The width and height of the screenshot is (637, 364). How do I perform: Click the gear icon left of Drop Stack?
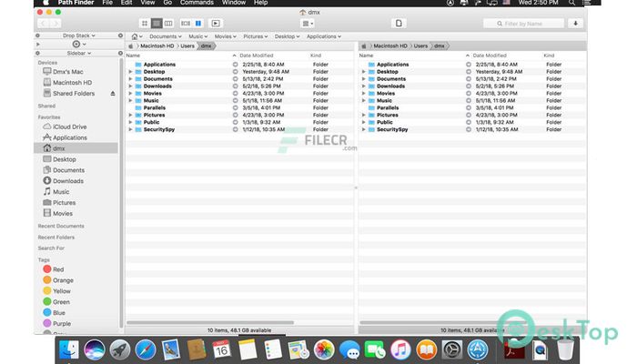tap(38, 35)
